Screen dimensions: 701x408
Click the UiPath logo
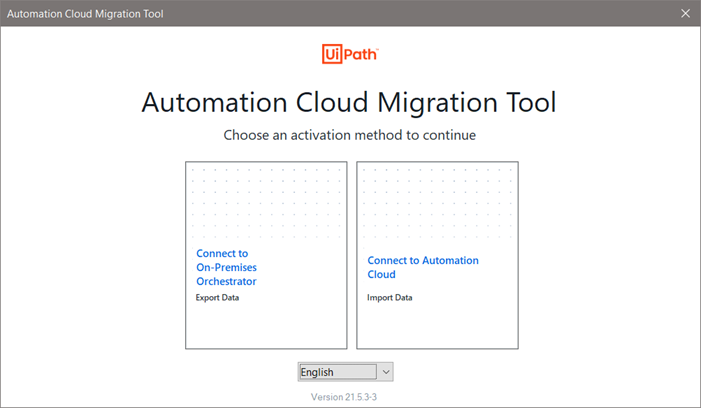click(350, 54)
